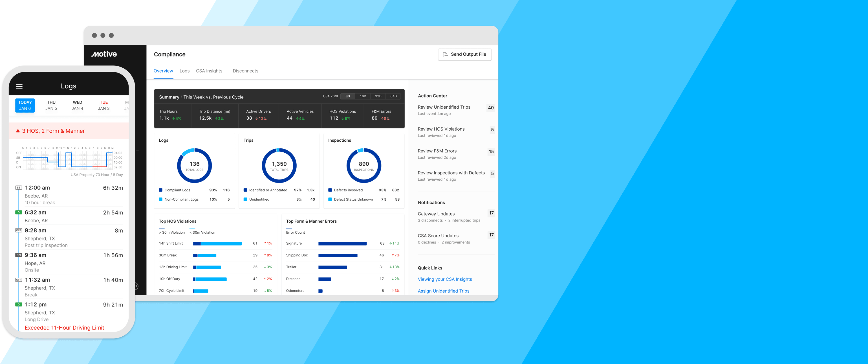The height and width of the screenshot is (364, 868).
Task: Open the CSA Insights tab
Action: click(209, 71)
